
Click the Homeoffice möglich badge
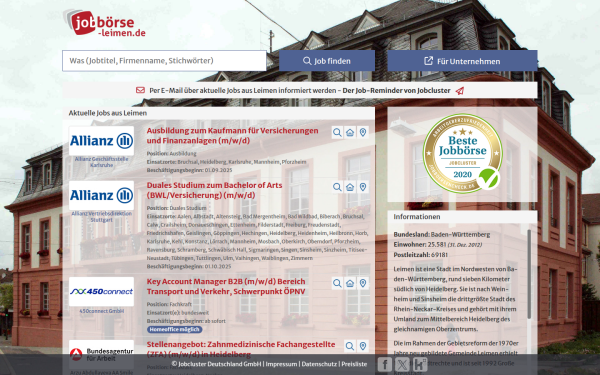174,329
